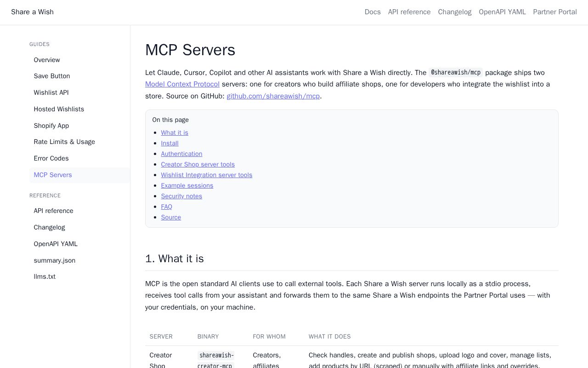This screenshot has height=368, width=588.
Task: Jump to Wishlist Integration server tools
Action: (207, 175)
